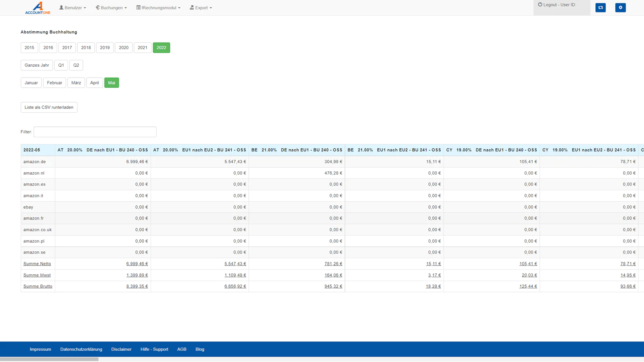The width and height of the screenshot is (644, 362).
Task: Sort by BE 21% DE nach EU1 column
Action: pyautogui.click(x=297, y=150)
